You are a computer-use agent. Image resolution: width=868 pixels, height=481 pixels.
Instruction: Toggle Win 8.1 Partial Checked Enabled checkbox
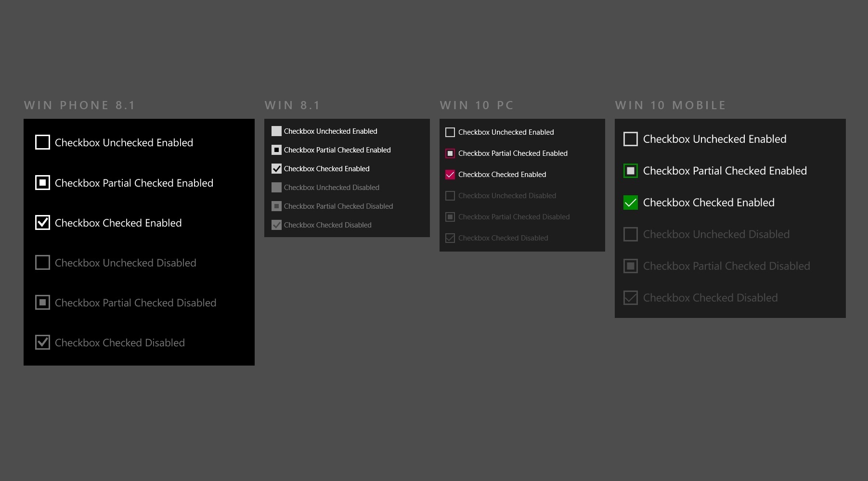[x=276, y=150]
